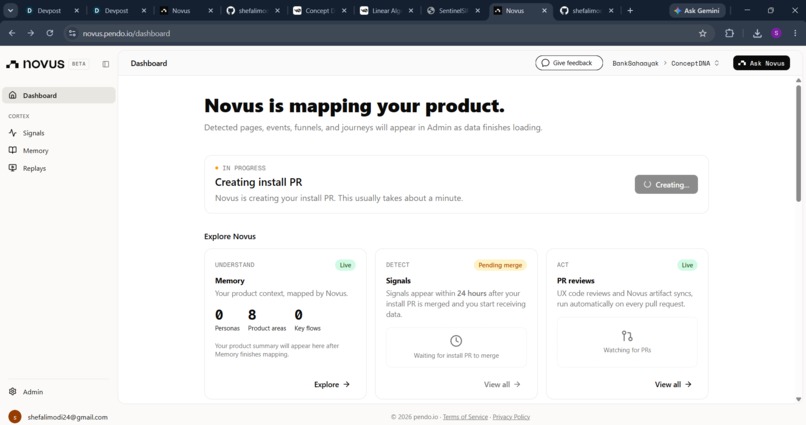The height and width of the screenshot is (425, 806).
Task: Click the Novus logo
Action: [35, 64]
